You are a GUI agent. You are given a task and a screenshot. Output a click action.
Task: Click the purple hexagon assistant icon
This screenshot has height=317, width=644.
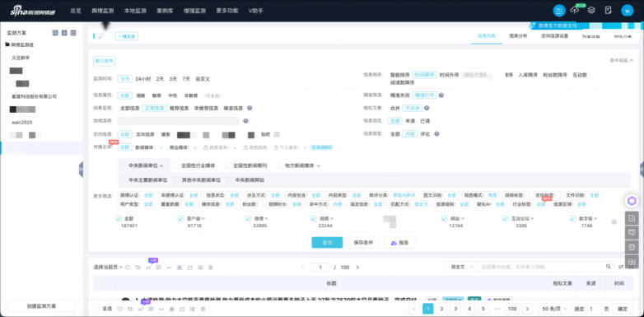click(x=632, y=201)
